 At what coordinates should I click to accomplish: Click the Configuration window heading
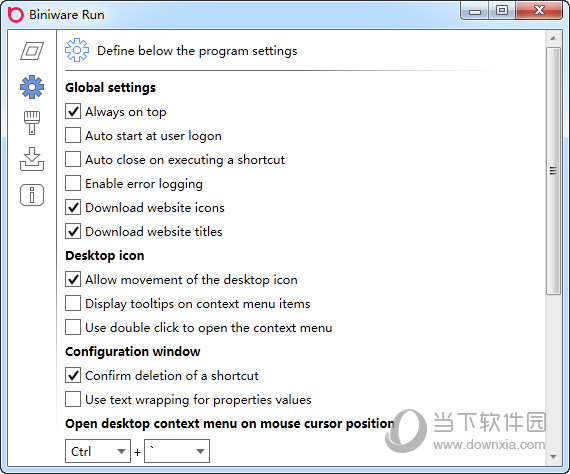pyautogui.click(x=133, y=352)
